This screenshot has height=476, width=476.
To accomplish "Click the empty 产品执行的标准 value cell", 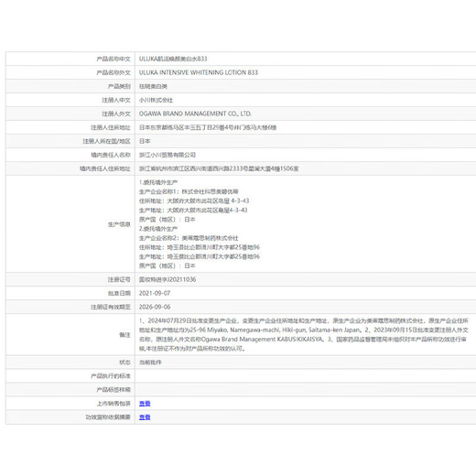I will [305, 376].
